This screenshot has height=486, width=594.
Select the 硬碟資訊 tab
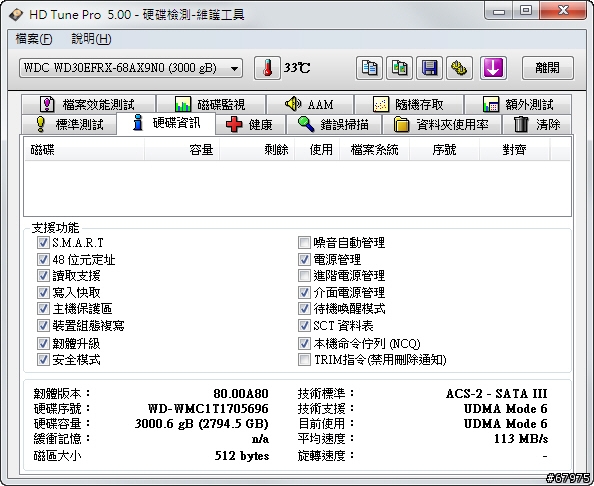(x=166, y=123)
